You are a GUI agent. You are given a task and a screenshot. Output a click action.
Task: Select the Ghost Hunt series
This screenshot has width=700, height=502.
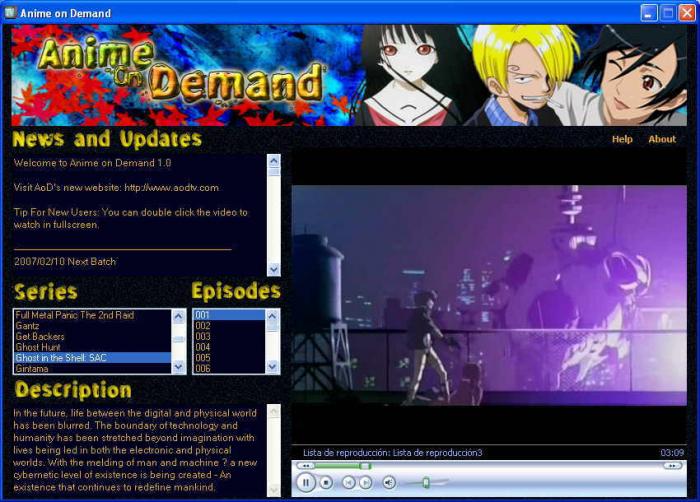[x=92, y=347]
